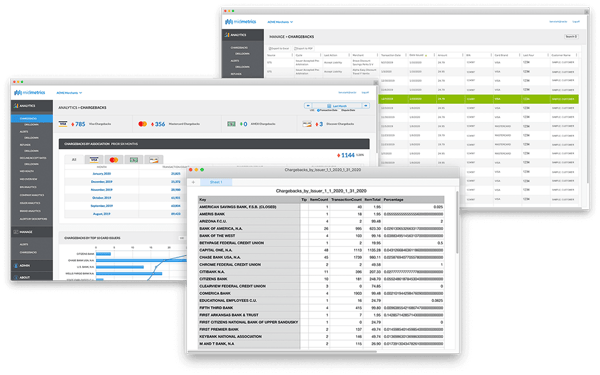The image size is (600, 375).
Task: Open column menu handle beside Source header
Action: pyautogui.click(x=292, y=55)
